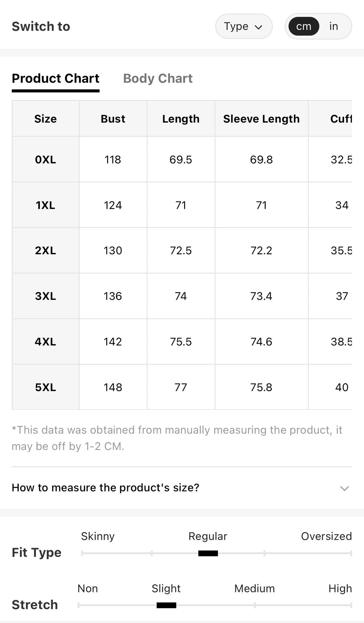
Task: Click the Sleeve Length column header
Action: (262, 119)
